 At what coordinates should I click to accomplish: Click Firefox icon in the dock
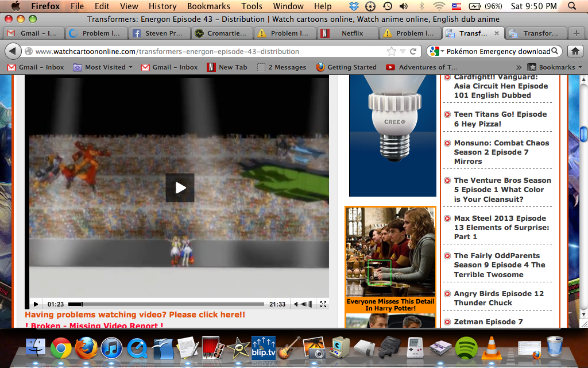(x=86, y=348)
